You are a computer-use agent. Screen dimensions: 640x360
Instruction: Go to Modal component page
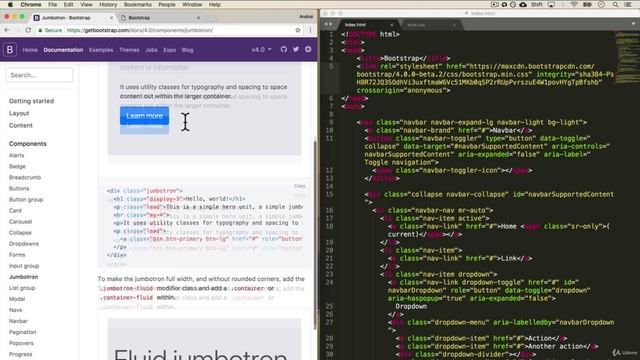[17, 298]
